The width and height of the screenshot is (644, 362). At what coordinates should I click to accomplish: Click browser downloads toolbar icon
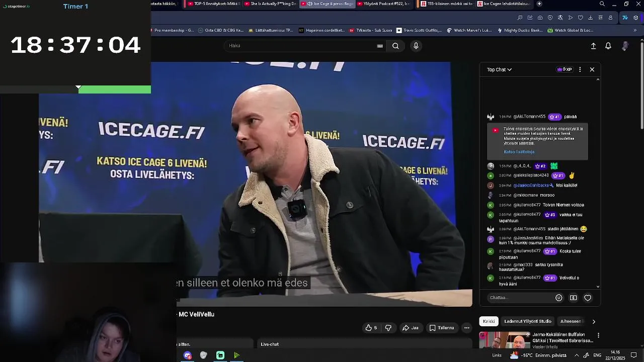pyautogui.click(x=590, y=18)
